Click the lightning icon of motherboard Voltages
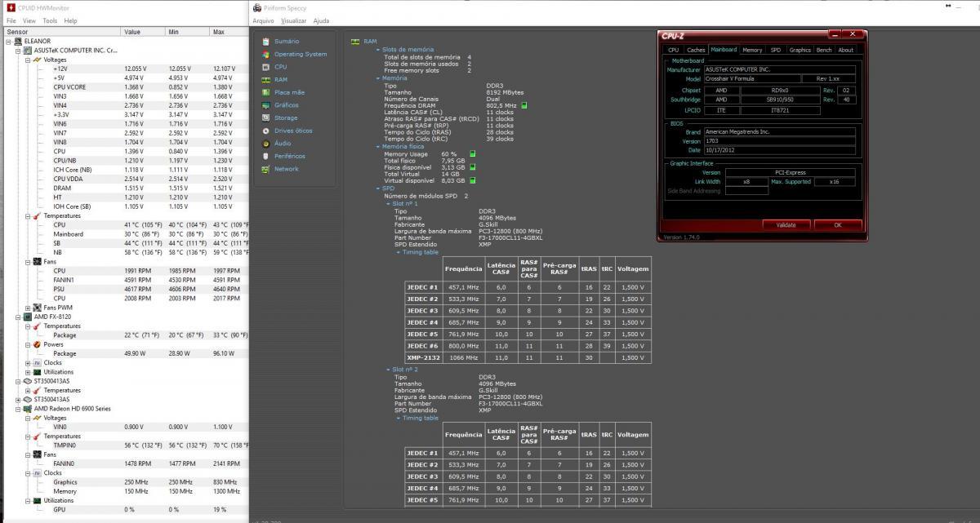This screenshot has width=980, height=523. click(x=37, y=60)
